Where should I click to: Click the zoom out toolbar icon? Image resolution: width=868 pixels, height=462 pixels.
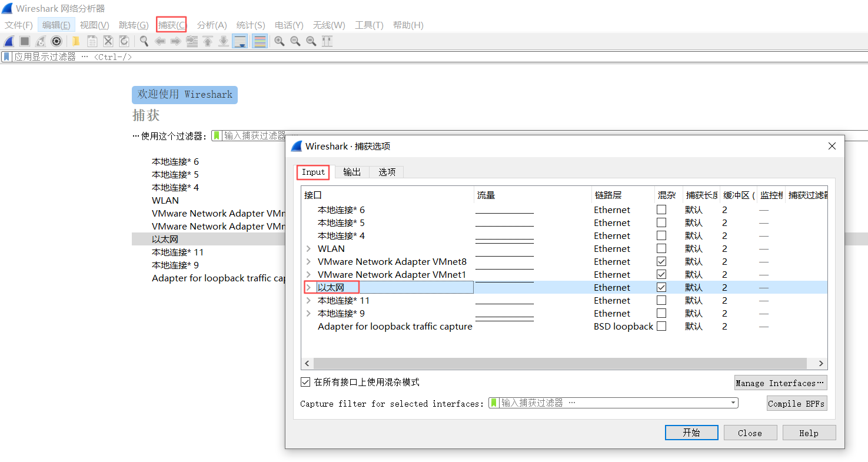point(295,41)
